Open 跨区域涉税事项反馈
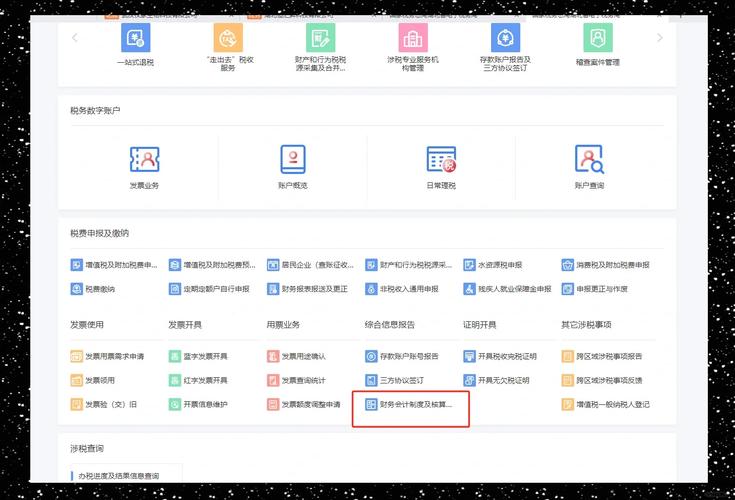 pos(602,380)
